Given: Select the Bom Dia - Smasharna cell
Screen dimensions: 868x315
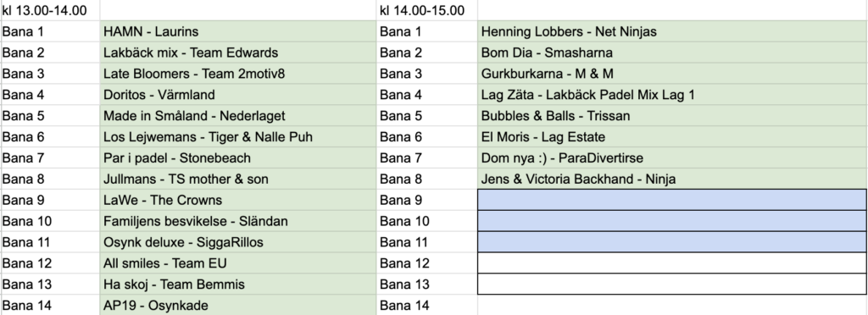Looking at the screenshot, I should point(672,52).
